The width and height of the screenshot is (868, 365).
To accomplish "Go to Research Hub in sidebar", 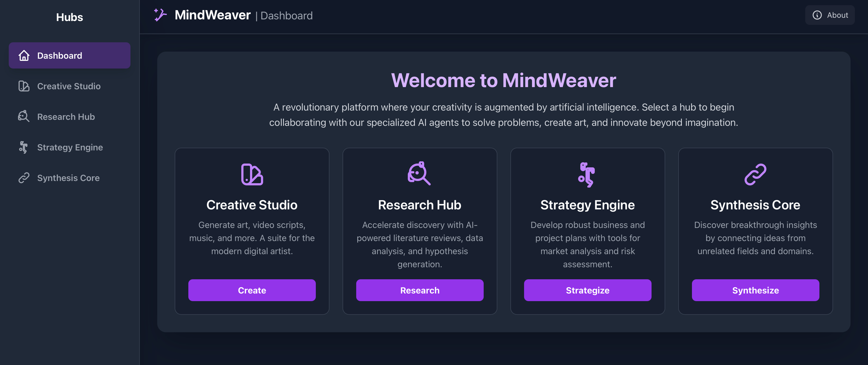I will [66, 117].
